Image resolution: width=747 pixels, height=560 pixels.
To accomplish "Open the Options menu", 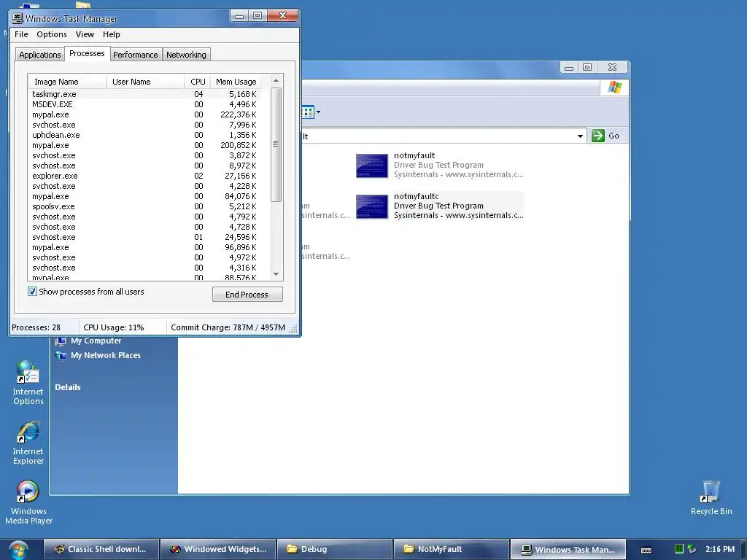I will click(52, 34).
